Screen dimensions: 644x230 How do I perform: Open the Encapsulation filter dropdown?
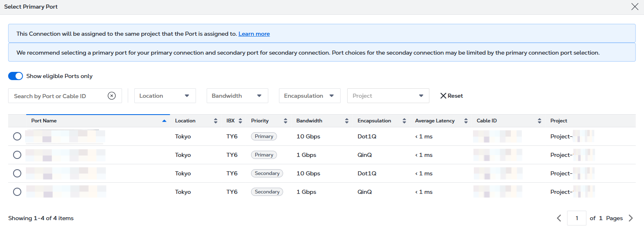point(309,96)
